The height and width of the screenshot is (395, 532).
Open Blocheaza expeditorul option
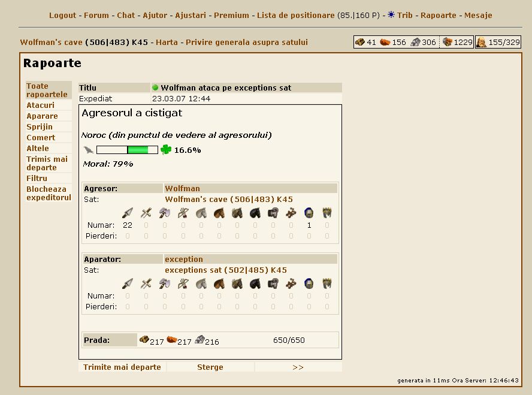[49, 193]
